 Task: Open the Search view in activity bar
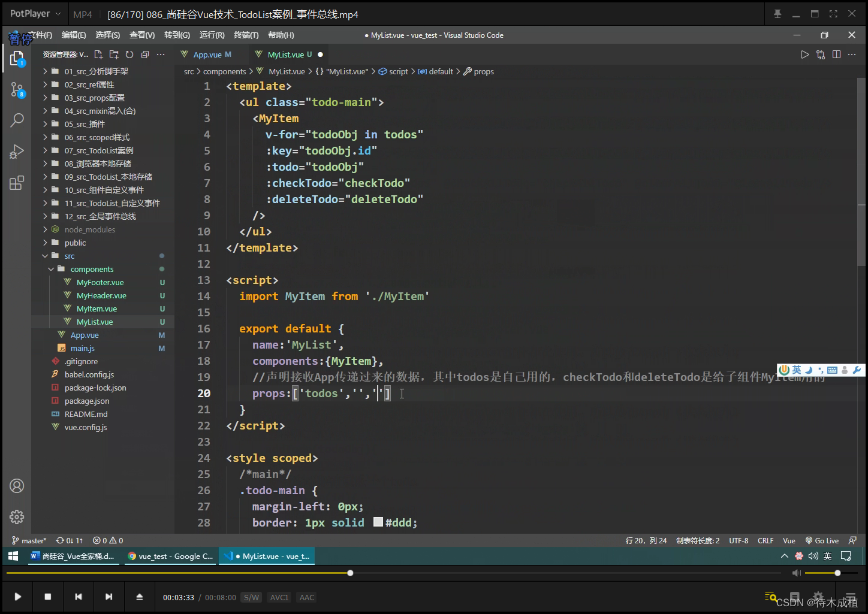click(17, 120)
